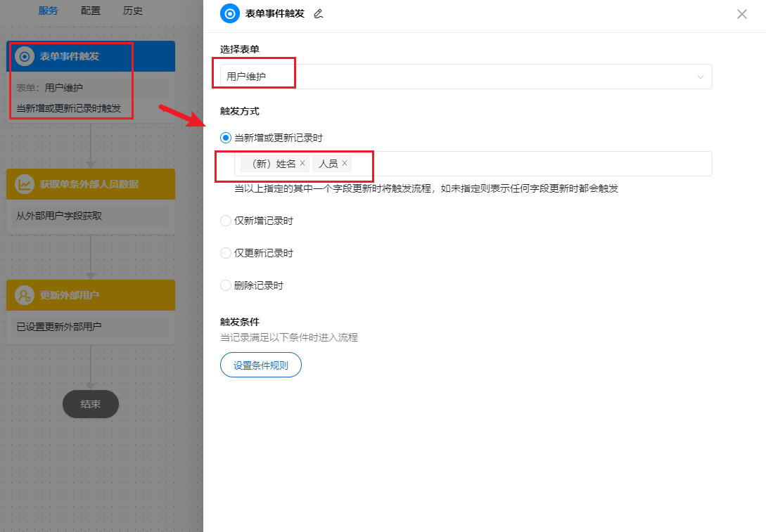
Task: Click the blue circular icon in panel header
Action: coord(231,13)
